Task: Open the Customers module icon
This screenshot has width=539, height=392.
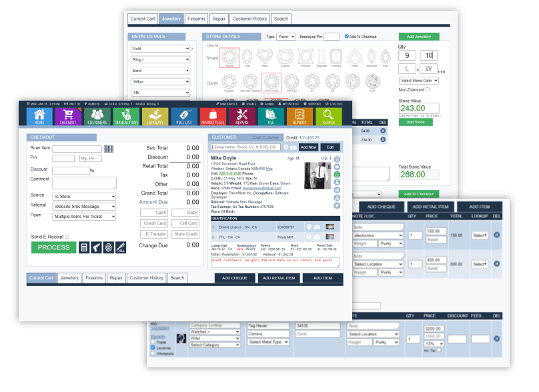Action: 97,117
